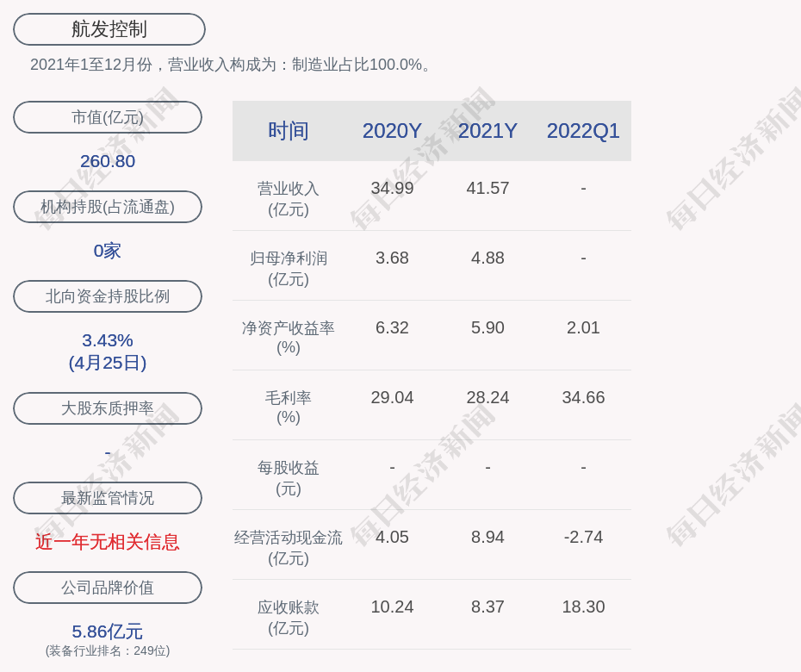Click the 经营活动现金流 (亿元) row label

289,548
